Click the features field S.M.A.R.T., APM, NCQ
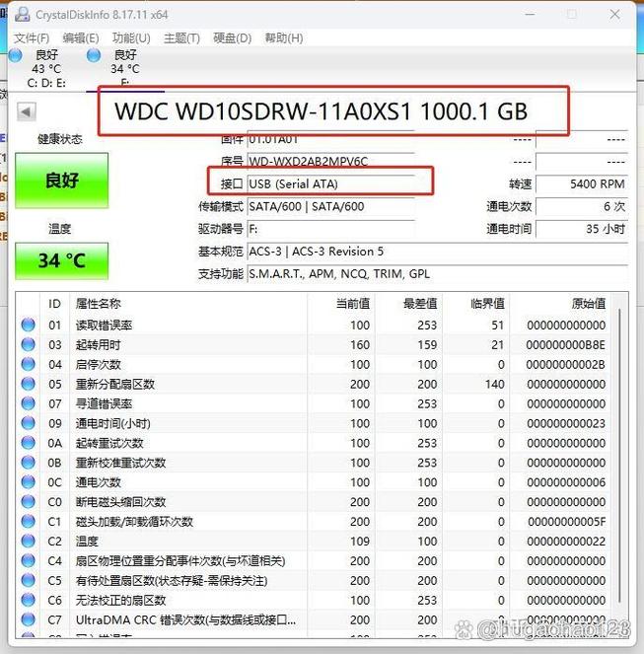 click(437, 274)
